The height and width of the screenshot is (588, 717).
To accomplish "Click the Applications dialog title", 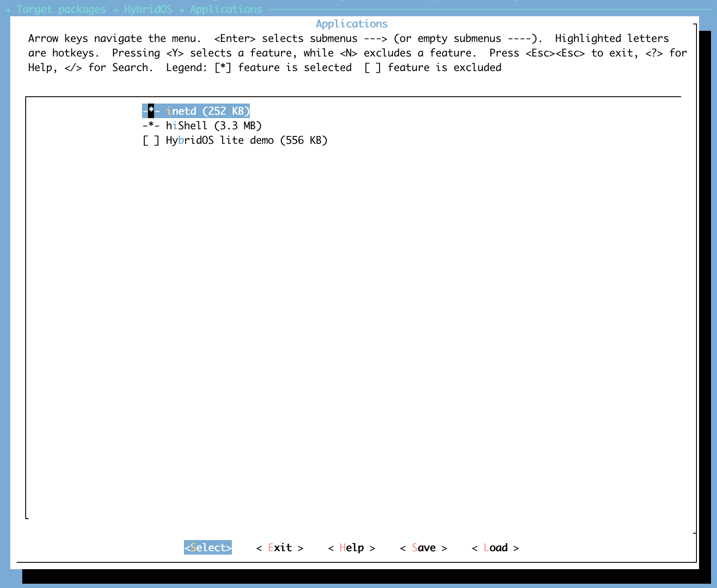I will point(352,24).
